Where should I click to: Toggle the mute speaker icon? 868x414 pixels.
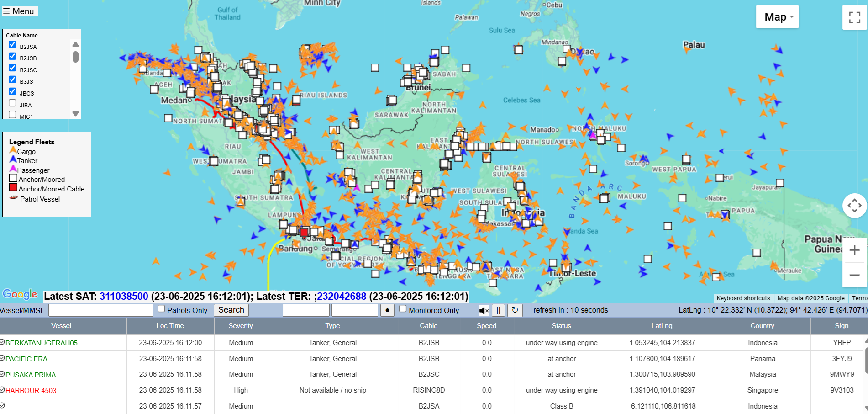(484, 311)
